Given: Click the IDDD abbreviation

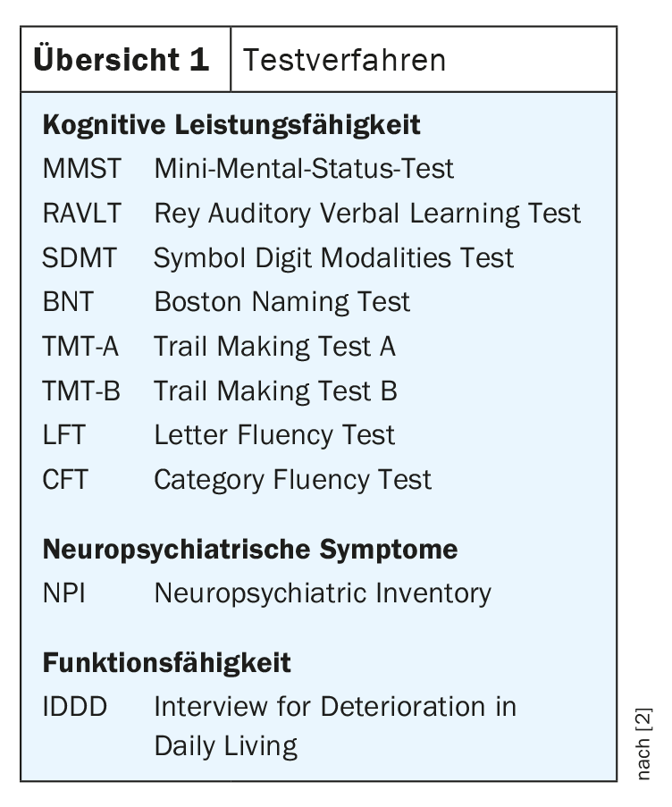Looking at the screenshot, I should point(75,707).
